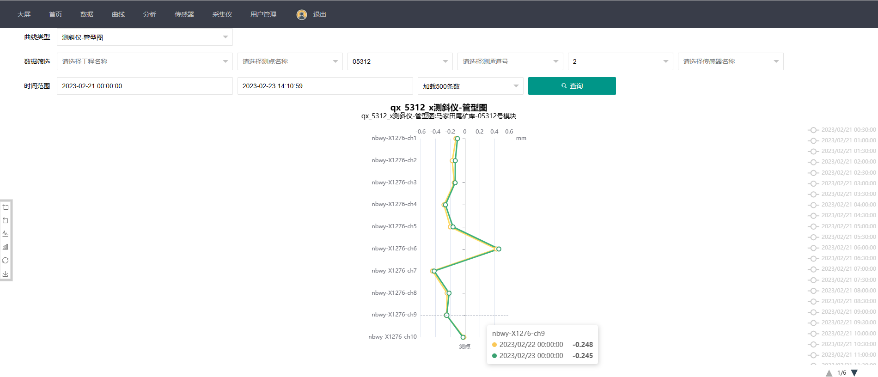Viewport: 878px width, 377px height.
Task: Click the 退出 logout link
Action: tap(320, 15)
